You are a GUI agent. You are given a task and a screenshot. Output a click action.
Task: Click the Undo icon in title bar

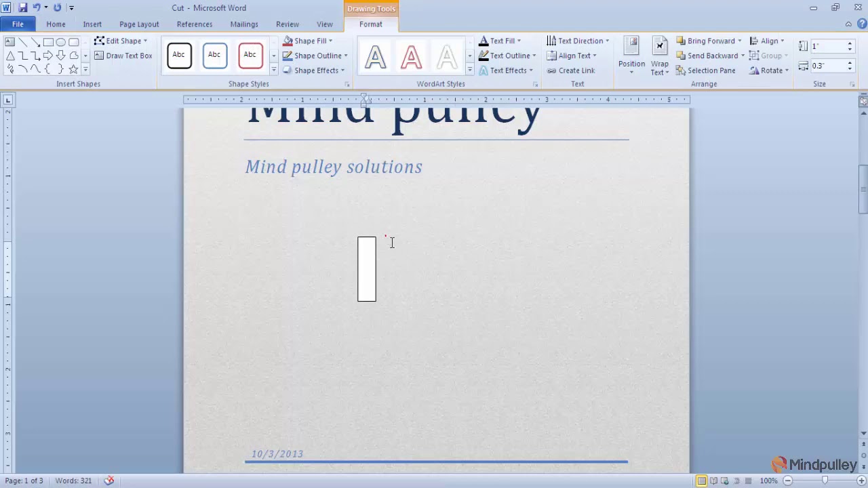coord(37,7)
